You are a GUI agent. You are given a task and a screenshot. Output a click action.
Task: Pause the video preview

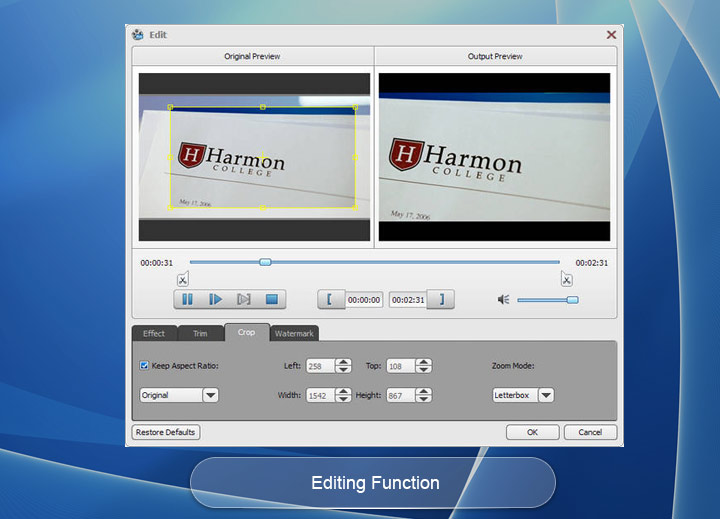tap(187, 299)
